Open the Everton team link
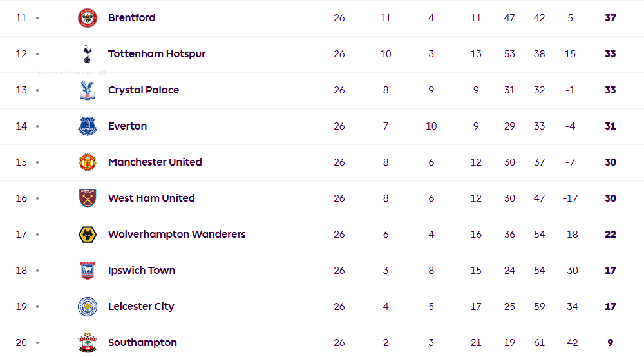This screenshot has height=357, width=644. point(128,126)
